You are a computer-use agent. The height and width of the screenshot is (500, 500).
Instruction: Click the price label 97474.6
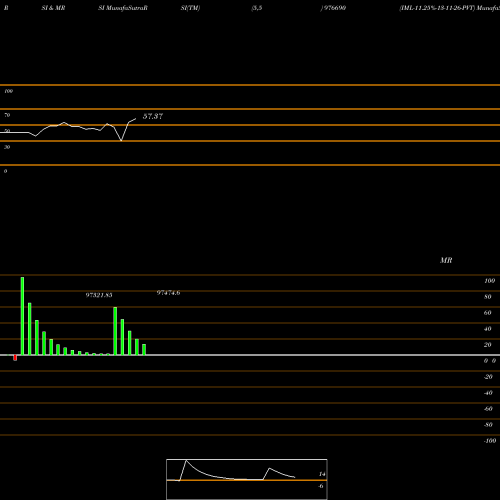168,293
